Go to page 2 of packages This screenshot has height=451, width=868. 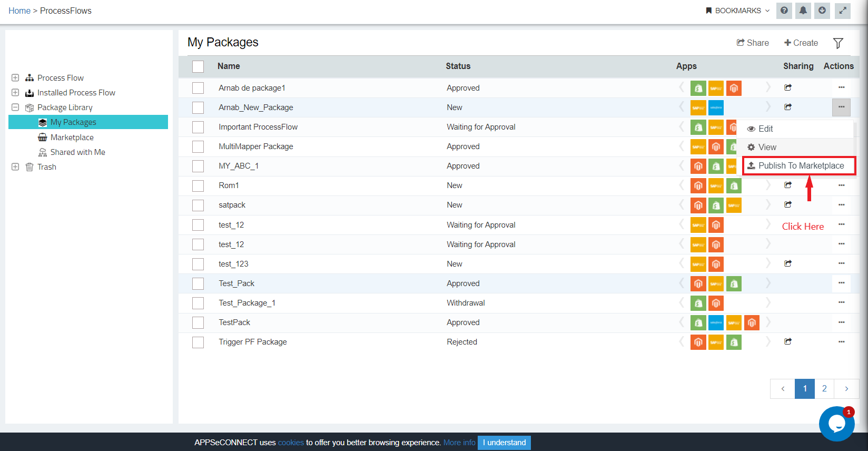pos(824,389)
